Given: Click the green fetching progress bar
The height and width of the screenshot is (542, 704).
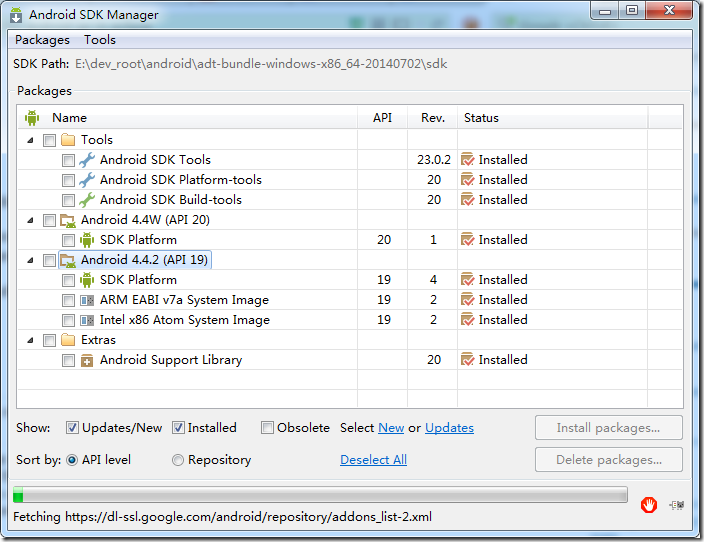Looking at the screenshot, I should [319, 496].
